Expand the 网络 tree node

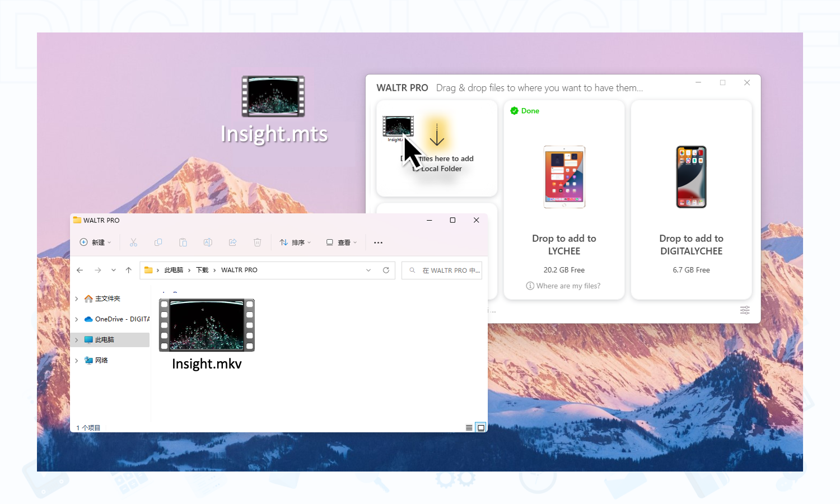coord(77,361)
